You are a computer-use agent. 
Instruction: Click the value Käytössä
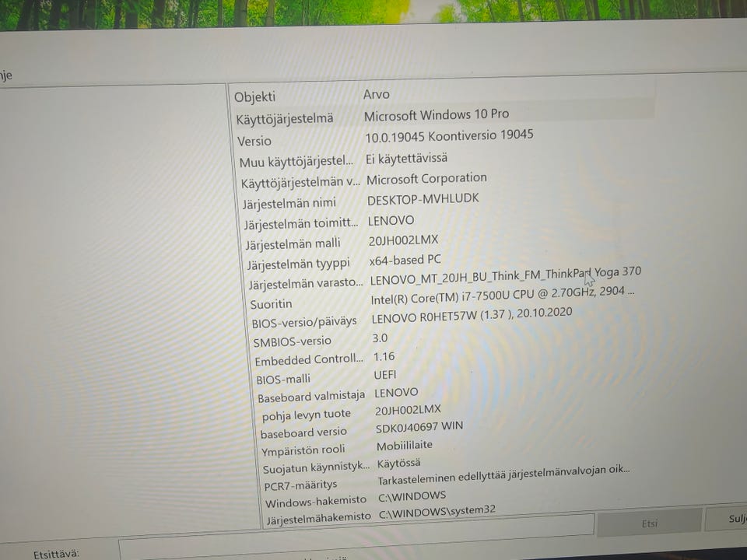[398, 464]
